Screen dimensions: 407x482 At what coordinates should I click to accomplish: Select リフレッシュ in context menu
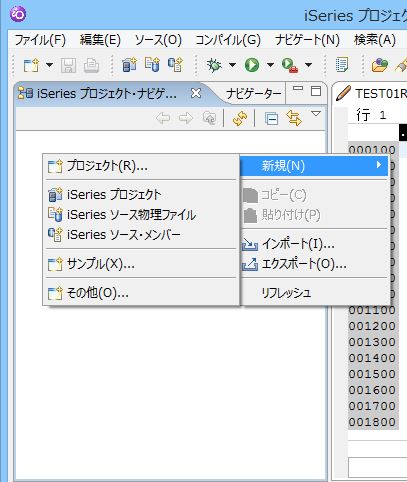314,293
